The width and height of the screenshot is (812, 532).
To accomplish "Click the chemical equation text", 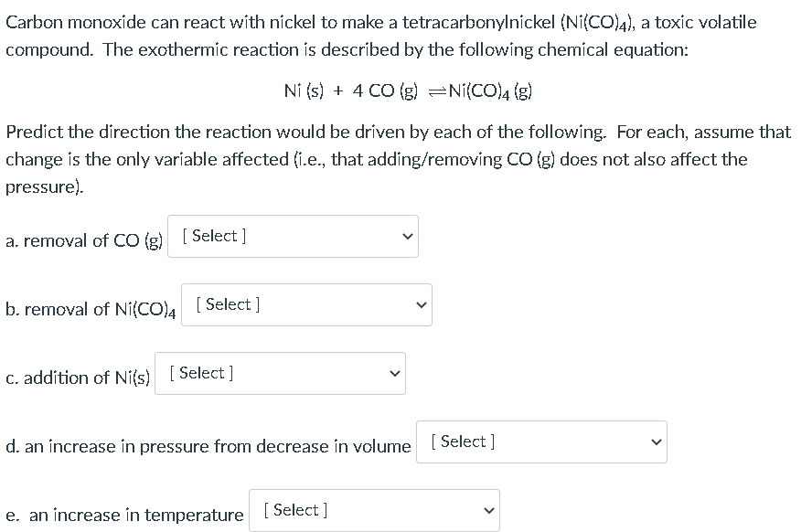I will (405, 90).
